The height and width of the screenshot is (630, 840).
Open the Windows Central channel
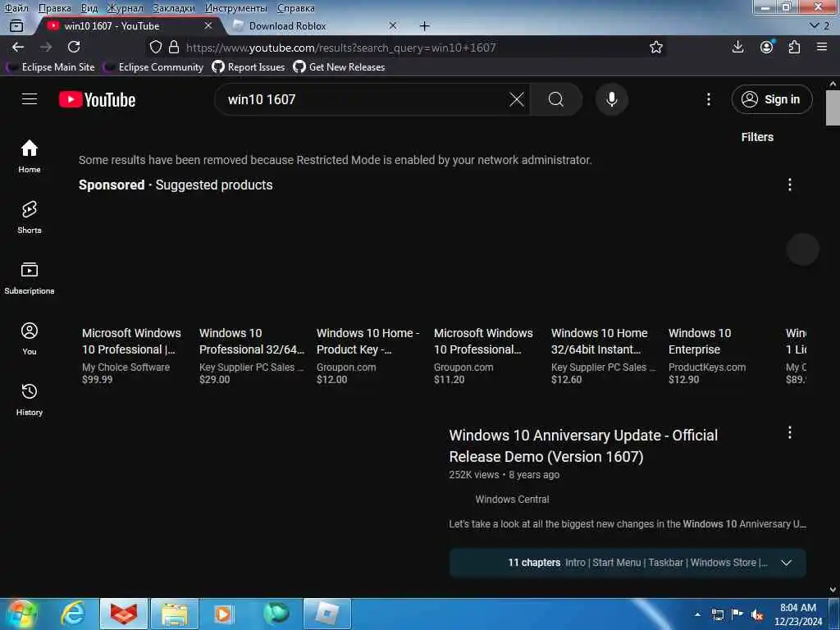(x=512, y=500)
